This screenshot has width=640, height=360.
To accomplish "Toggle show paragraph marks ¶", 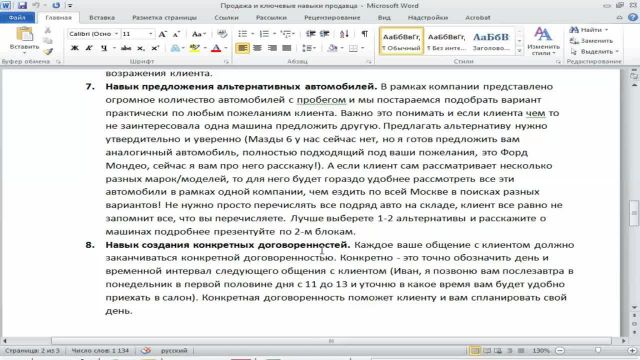I will (x=364, y=34).
